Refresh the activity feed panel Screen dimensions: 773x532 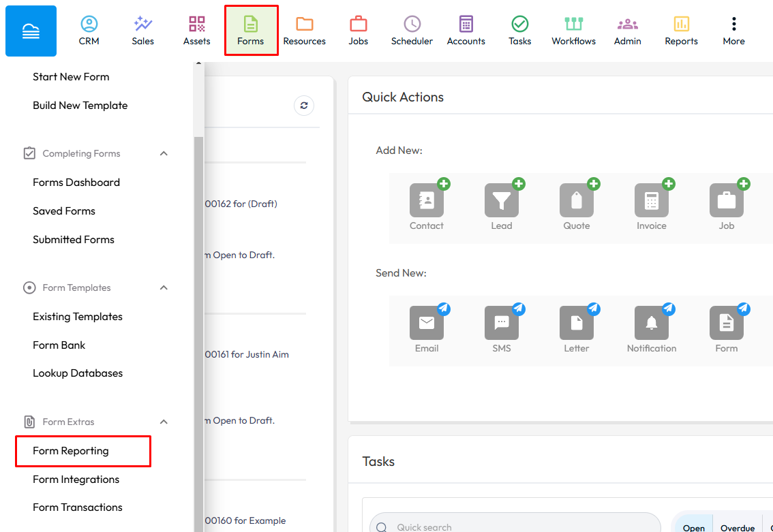click(304, 106)
